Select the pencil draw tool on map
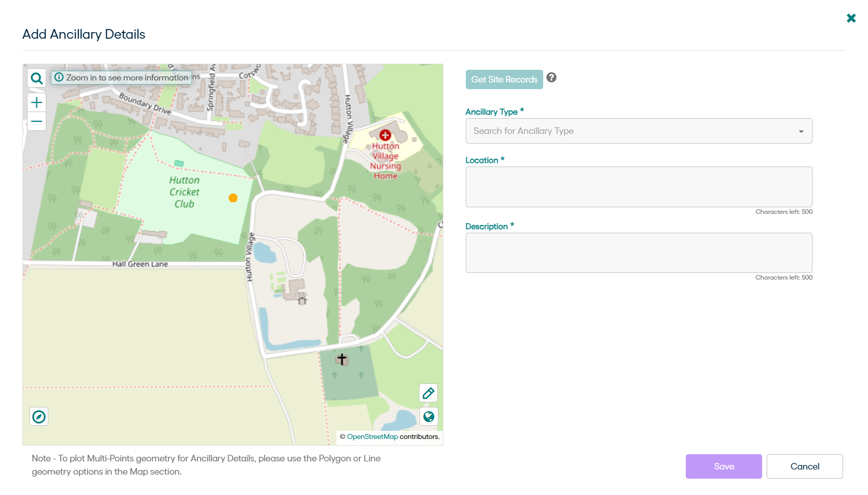 [x=428, y=393]
